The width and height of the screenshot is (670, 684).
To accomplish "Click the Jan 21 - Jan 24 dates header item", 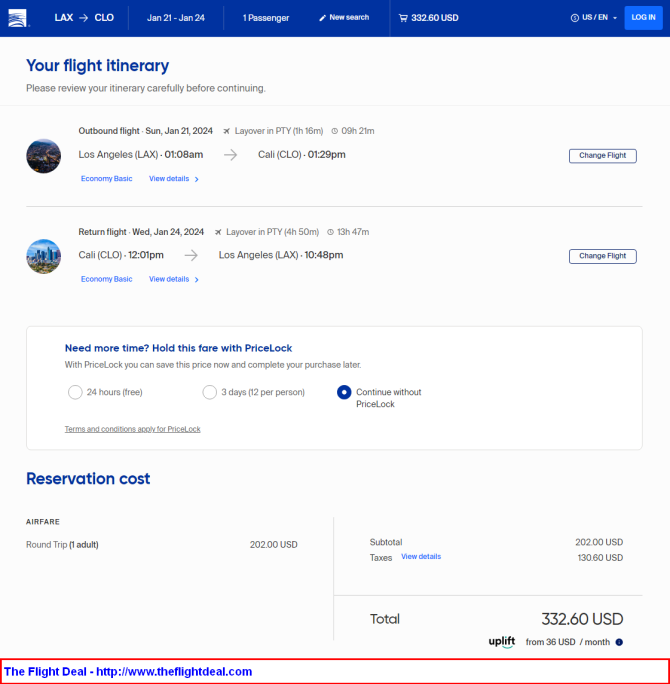I will [x=176, y=18].
